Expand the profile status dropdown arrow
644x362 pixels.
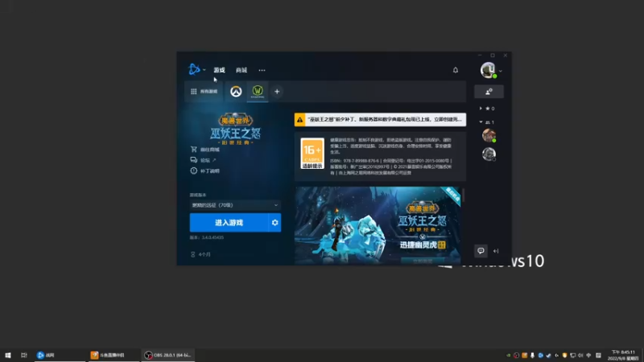[500, 71]
